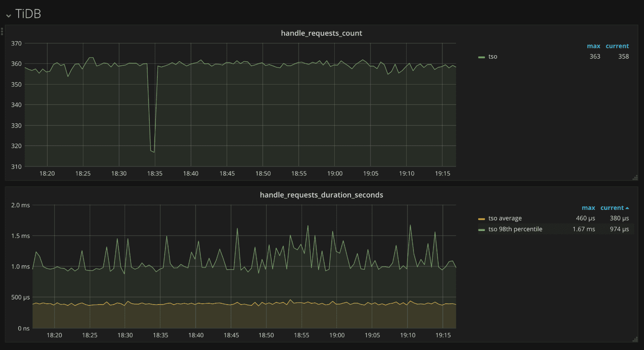Toggle the tso 98th percentile series label
This screenshot has width=644, height=350.
point(515,229)
